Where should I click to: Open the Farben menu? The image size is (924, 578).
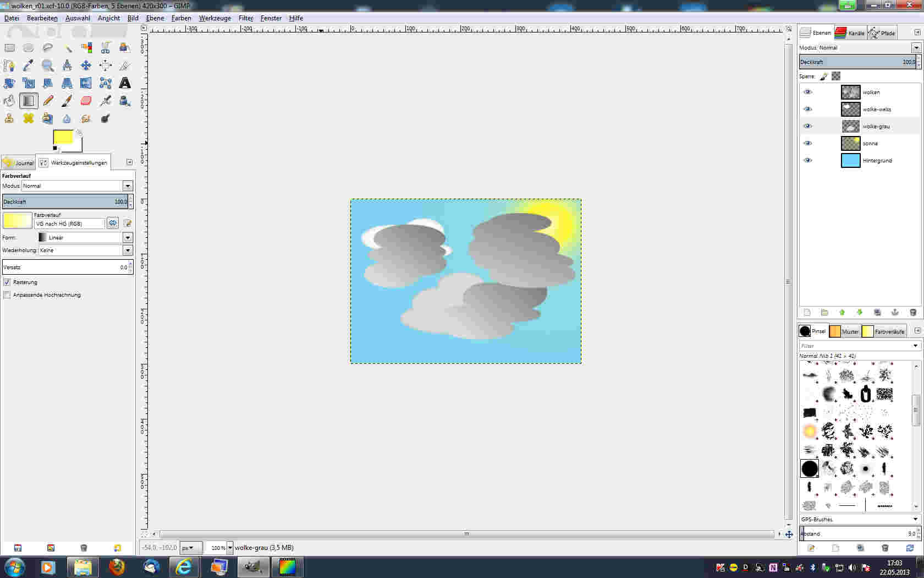click(x=181, y=18)
